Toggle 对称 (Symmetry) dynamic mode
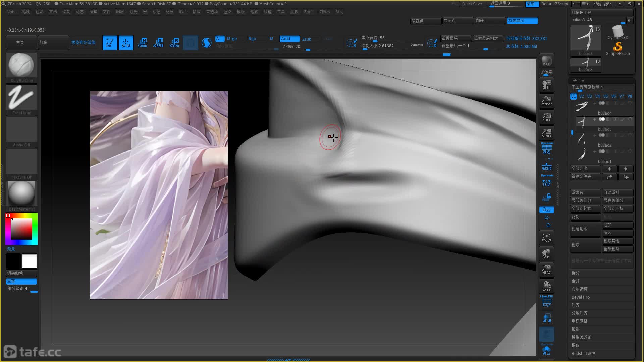This screenshot has width=644, height=362. (546, 181)
